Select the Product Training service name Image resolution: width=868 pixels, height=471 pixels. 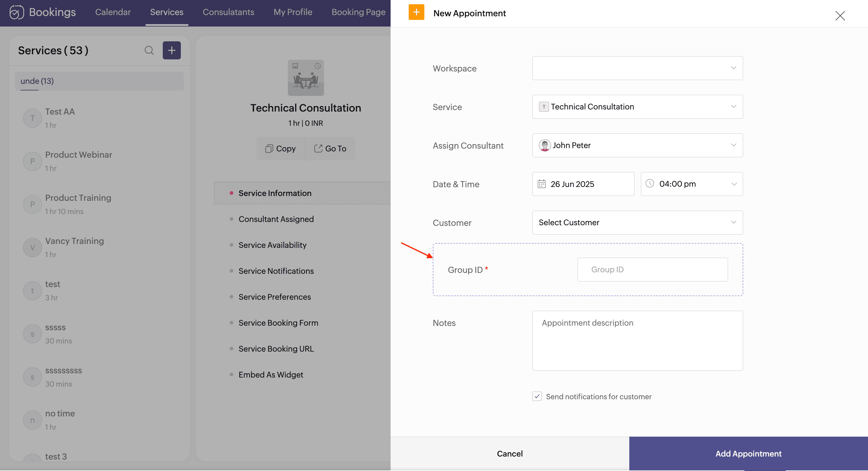78,198
